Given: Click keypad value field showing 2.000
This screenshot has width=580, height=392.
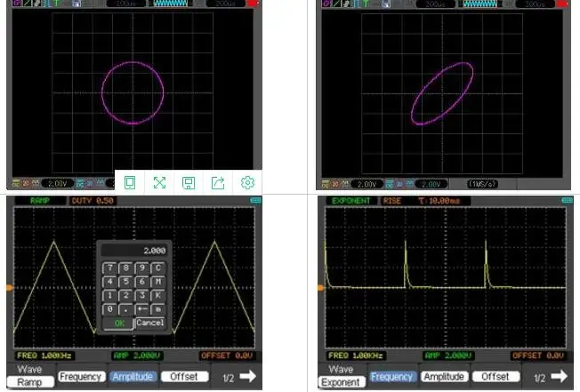Looking at the screenshot, I should coord(134,251).
